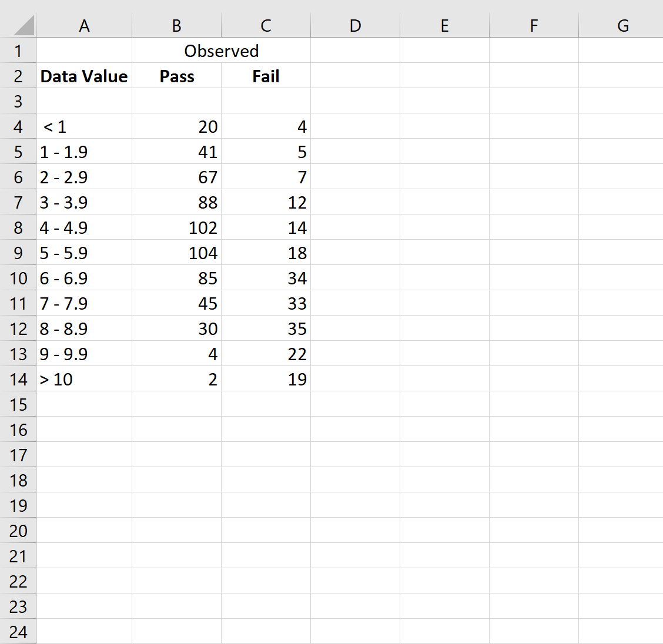
Task: Click Pass value 104
Action: point(177,253)
